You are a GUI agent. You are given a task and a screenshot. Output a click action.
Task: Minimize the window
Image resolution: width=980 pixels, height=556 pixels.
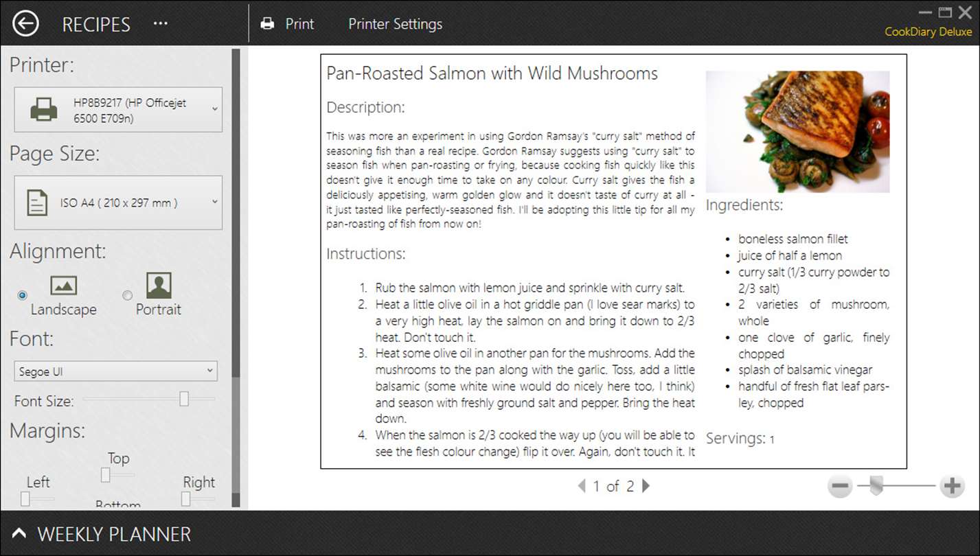pyautogui.click(x=924, y=12)
